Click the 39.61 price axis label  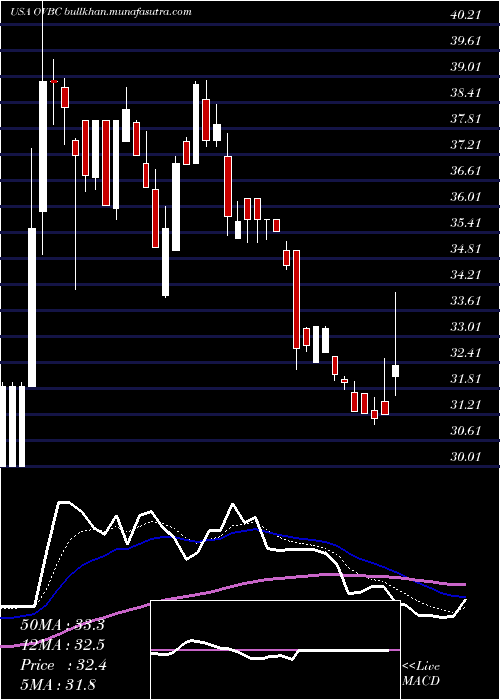[467, 41]
